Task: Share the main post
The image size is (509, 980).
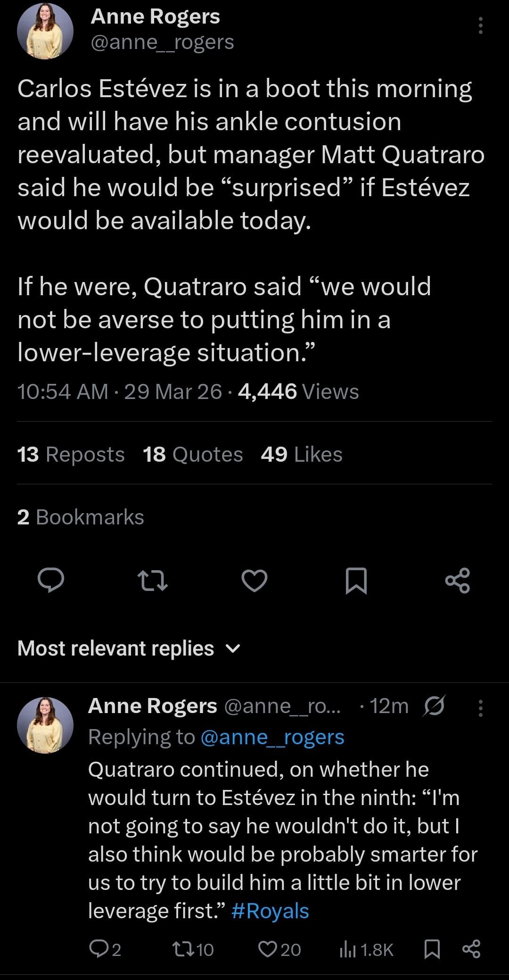Action: 458,580
